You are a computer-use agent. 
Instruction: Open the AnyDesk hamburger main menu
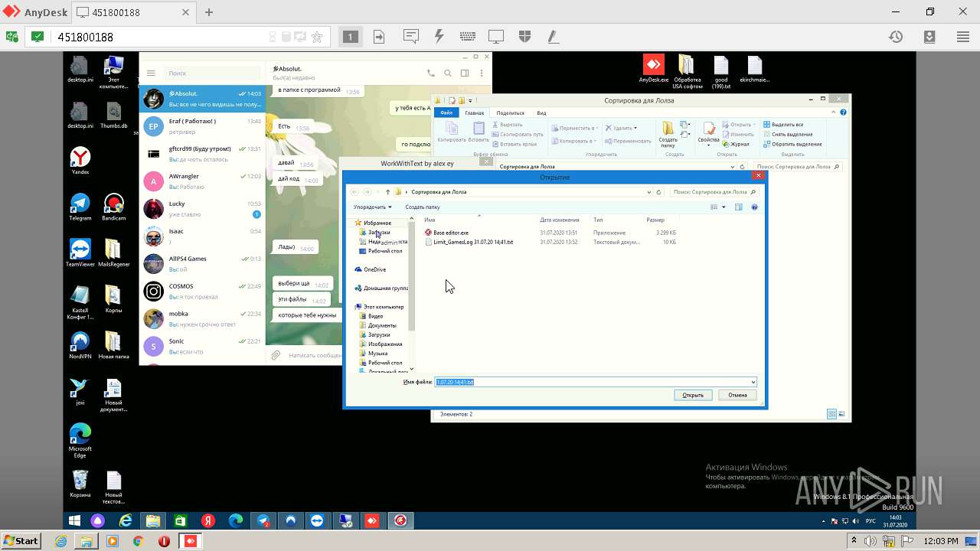pos(963,37)
